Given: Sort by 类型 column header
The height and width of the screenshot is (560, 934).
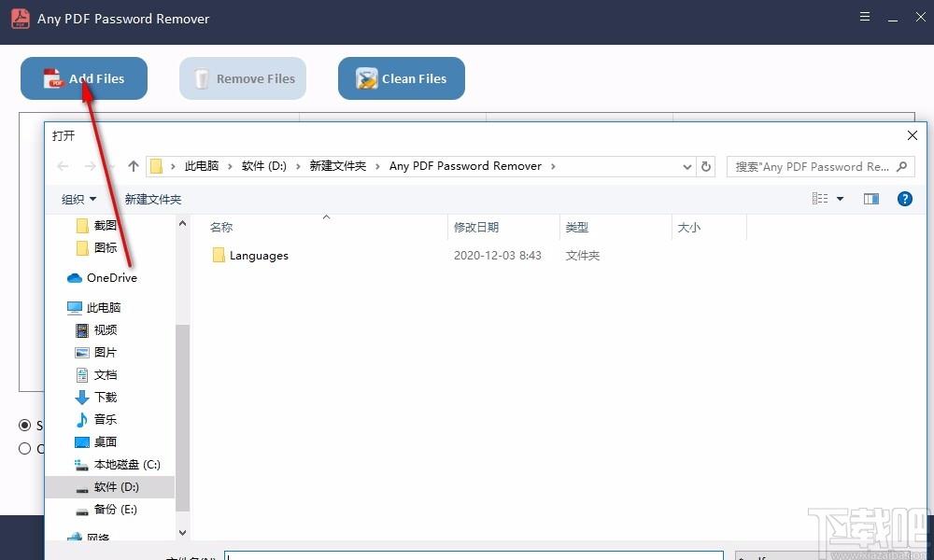Looking at the screenshot, I should [x=576, y=228].
